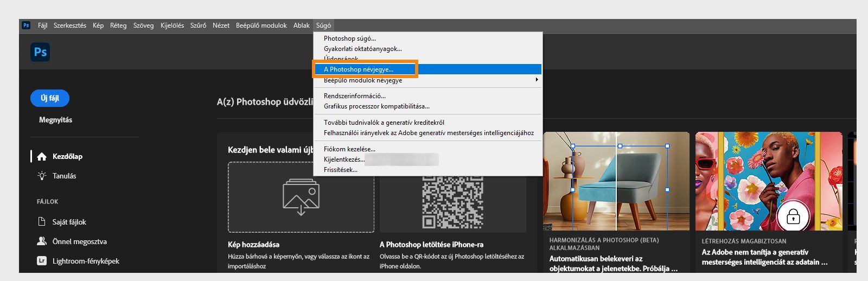Click HARMONIZÁLÁS A PHOTOSHOP (BETA) label
This screenshot has width=868, height=281.
(x=604, y=244)
